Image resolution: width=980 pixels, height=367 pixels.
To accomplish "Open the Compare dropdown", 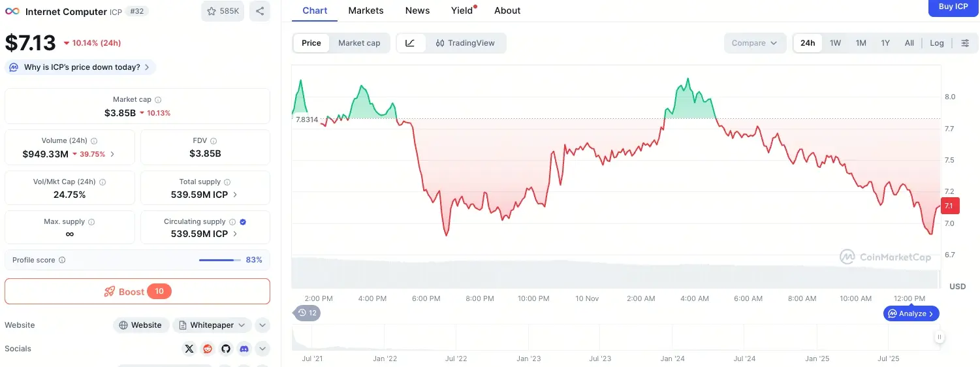I will [x=754, y=43].
